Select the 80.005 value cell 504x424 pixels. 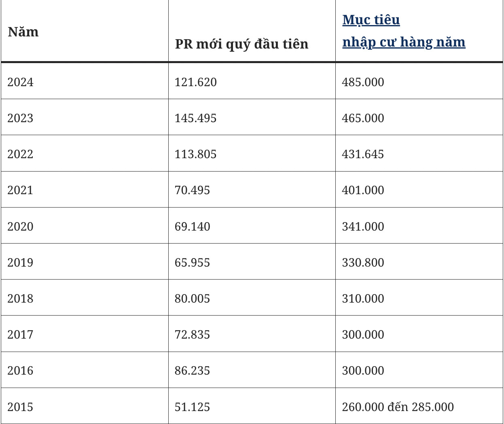pyautogui.click(x=252, y=297)
